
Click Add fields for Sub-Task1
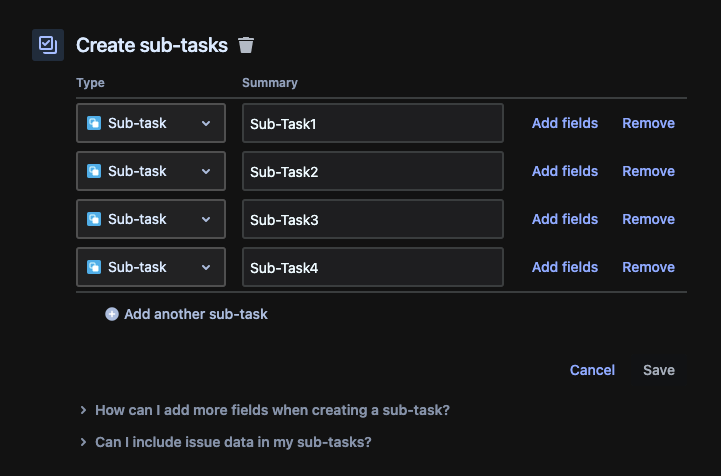[564, 123]
